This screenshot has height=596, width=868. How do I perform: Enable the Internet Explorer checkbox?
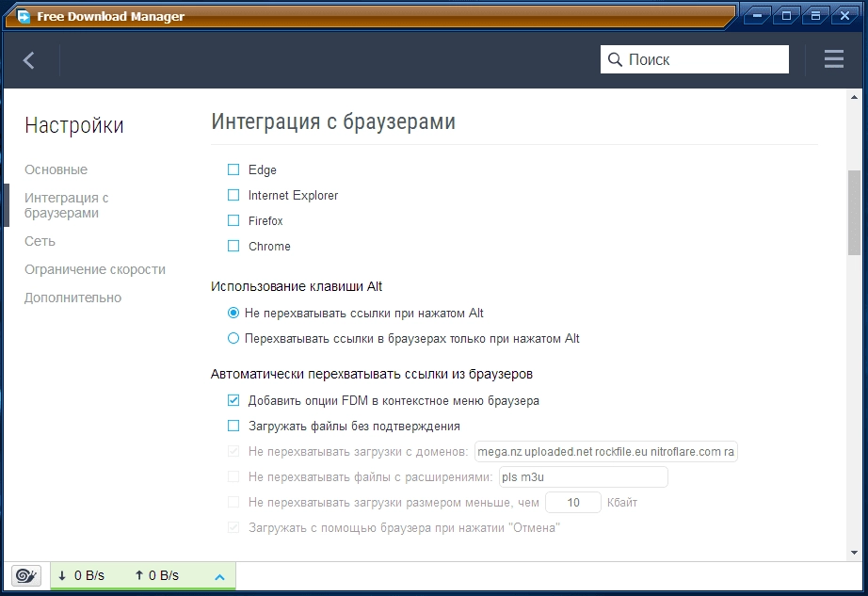tap(233, 195)
